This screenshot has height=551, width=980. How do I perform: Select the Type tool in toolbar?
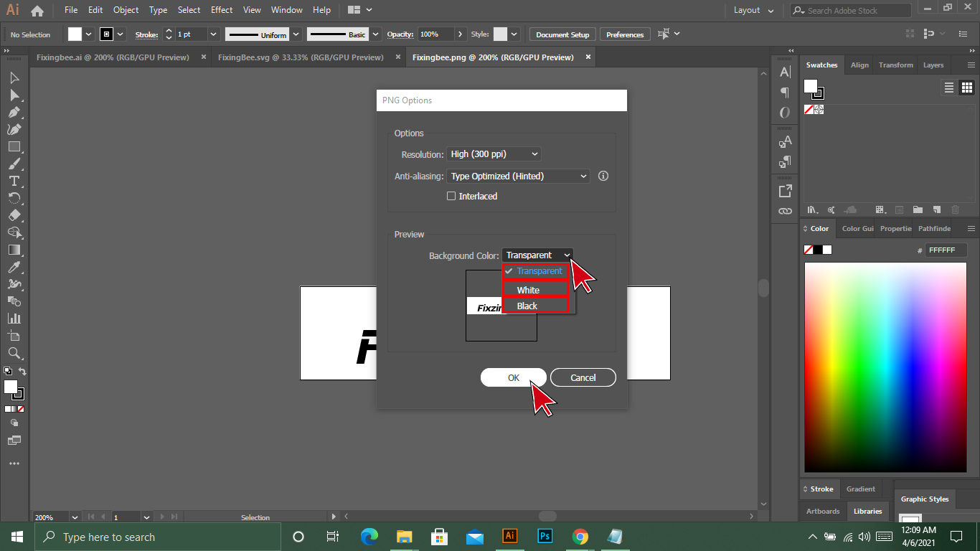(x=14, y=181)
